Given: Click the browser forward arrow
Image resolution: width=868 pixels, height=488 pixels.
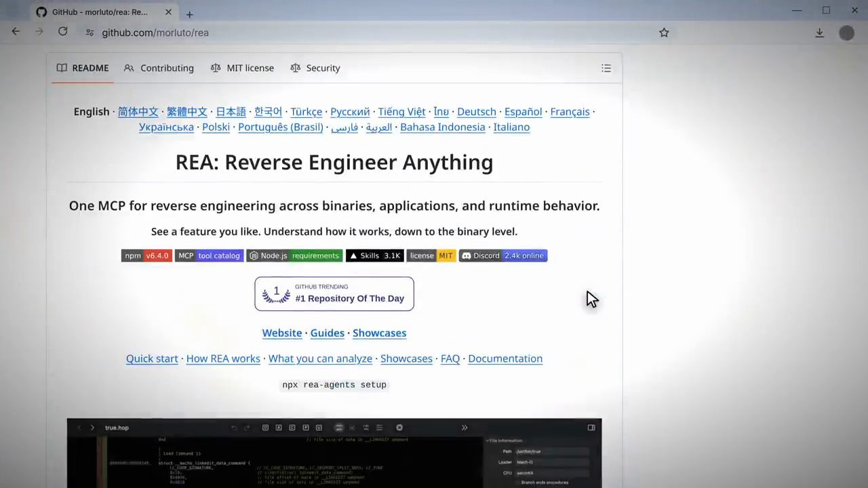Looking at the screenshot, I should coord(39,32).
